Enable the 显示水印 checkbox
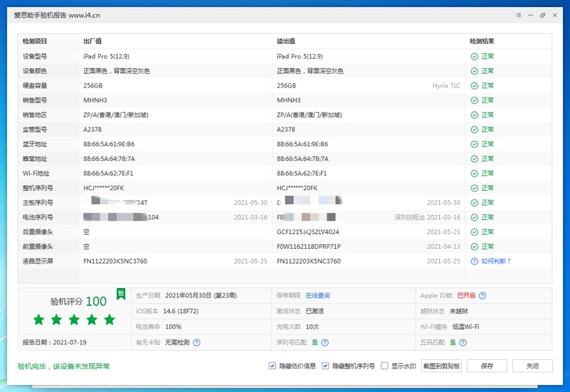Viewport: 570px width, 392px height. 384,366
